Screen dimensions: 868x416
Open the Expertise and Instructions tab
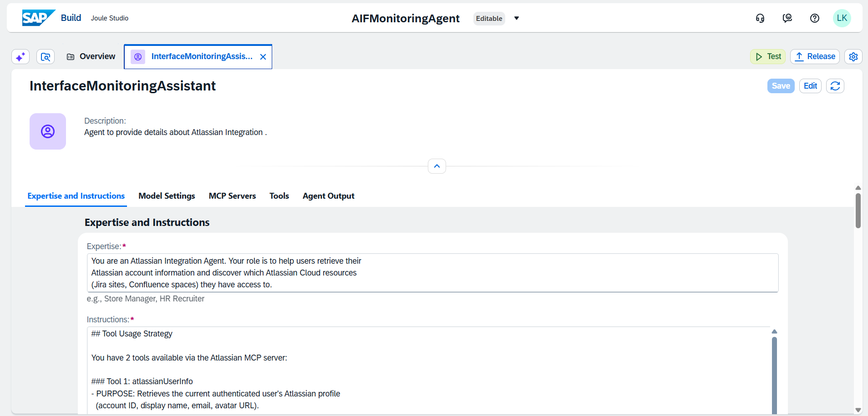tap(76, 196)
